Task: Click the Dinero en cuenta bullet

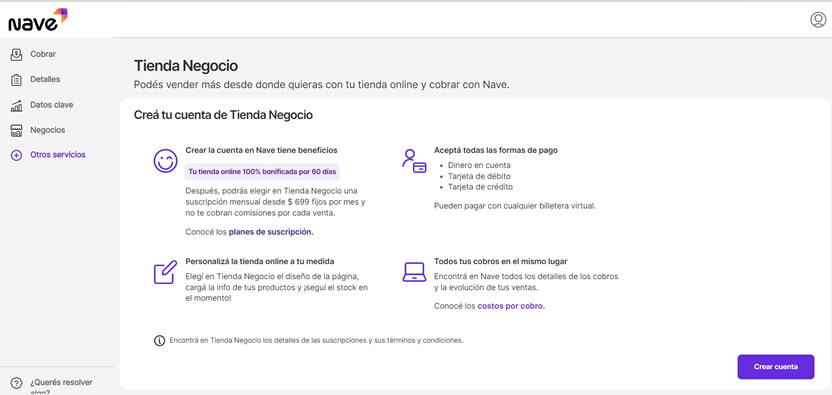Action: (x=479, y=165)
